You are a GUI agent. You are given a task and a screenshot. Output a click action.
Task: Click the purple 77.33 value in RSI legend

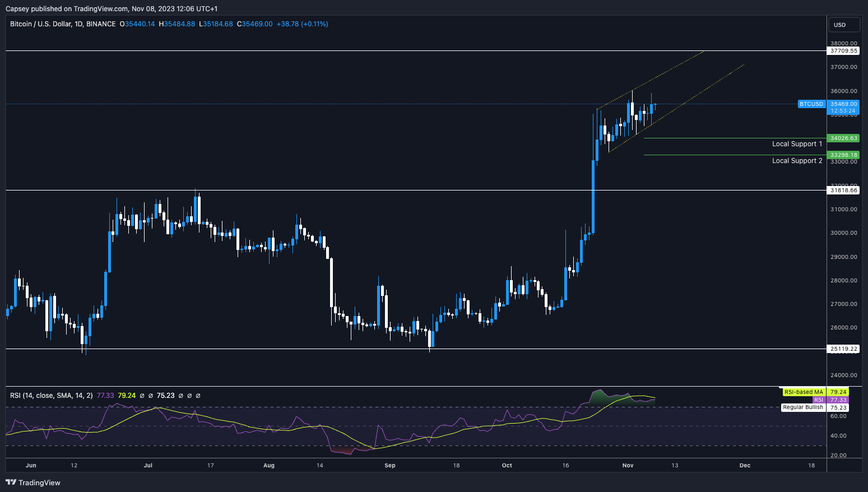pyautogui.click(x=105, y=396)
